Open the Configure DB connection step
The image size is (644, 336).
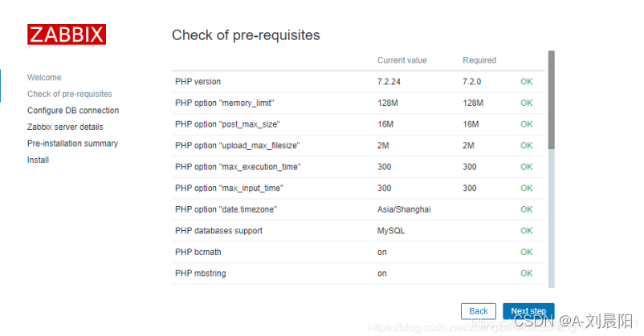pyautogui.click(x=73, y=111)
